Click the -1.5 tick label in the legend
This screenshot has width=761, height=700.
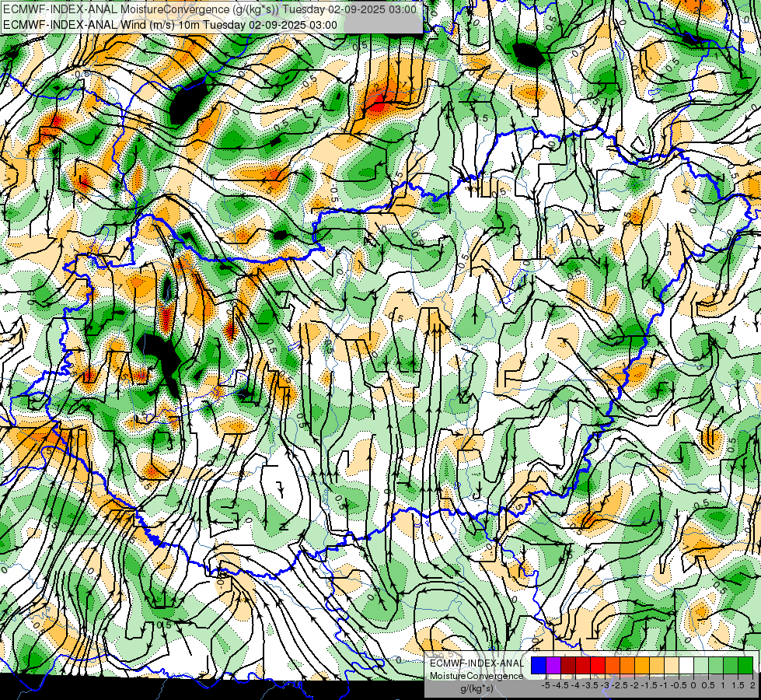pos(649,685)
